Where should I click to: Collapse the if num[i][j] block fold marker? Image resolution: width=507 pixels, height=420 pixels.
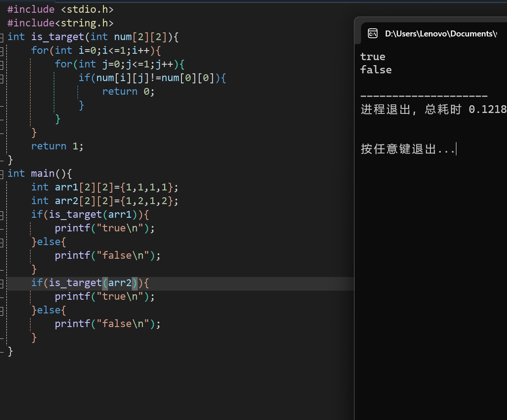tap(1, 78)
